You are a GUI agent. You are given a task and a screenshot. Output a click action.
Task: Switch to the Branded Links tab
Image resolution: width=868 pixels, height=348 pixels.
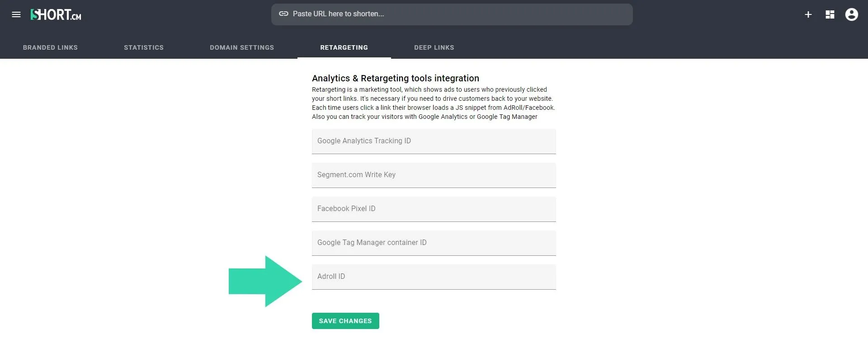point(50,47)
